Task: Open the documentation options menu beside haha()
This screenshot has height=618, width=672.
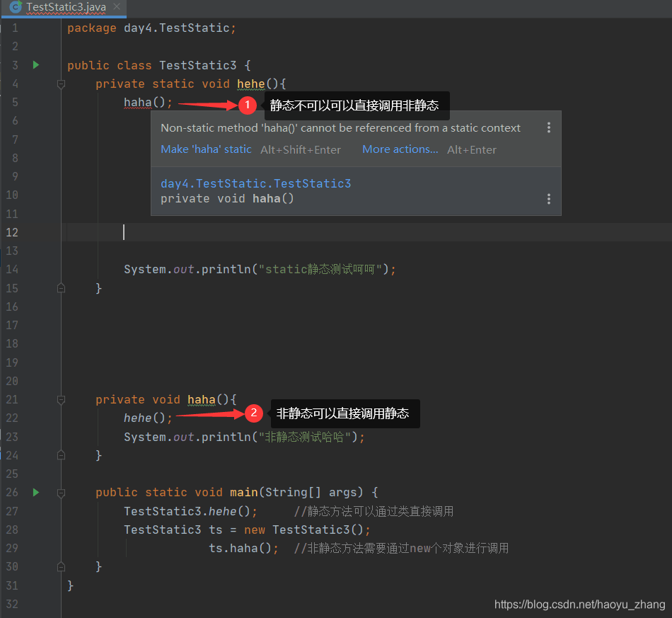Action: click(549, 198)
